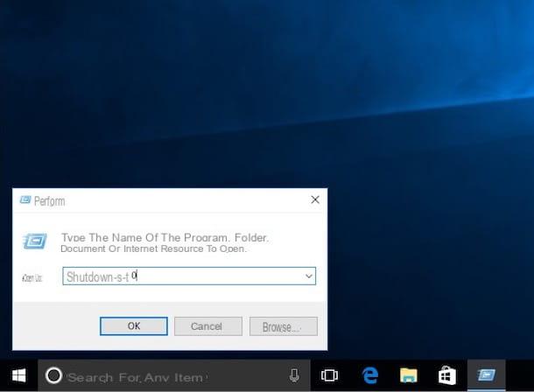Click the Cancel button
Screen dimensions: 534x392
pos(208,326)
